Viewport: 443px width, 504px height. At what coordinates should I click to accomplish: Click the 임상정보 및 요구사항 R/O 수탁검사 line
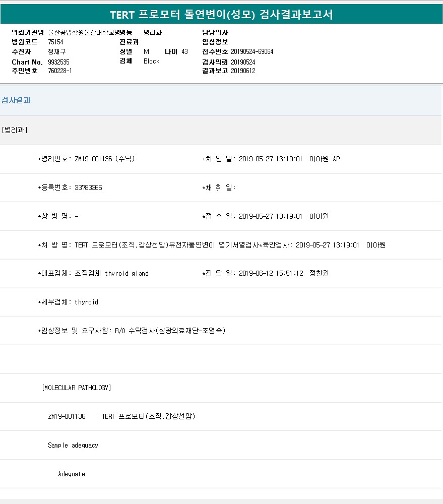click(132, 331)
